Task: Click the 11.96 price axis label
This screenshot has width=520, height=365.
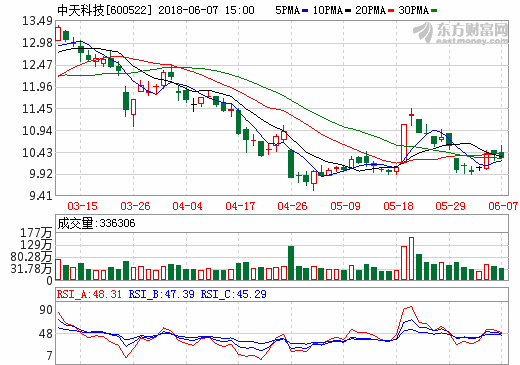Action: click(37, 87)
